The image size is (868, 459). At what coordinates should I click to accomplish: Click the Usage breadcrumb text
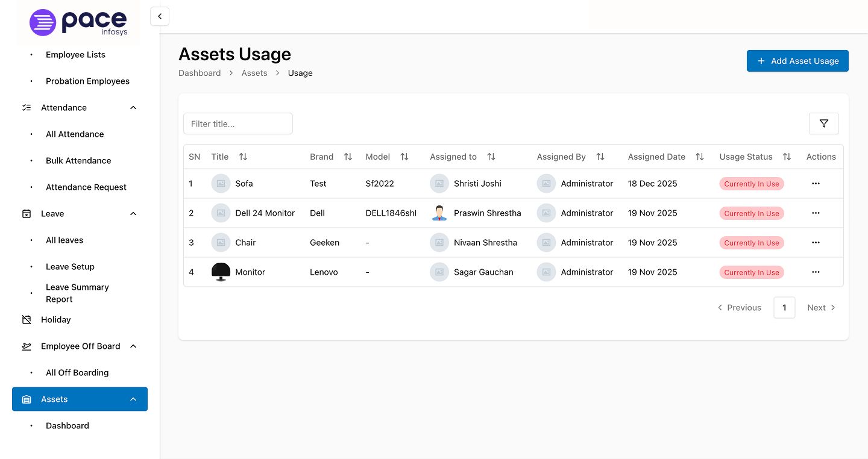click(x=300, y=73)
